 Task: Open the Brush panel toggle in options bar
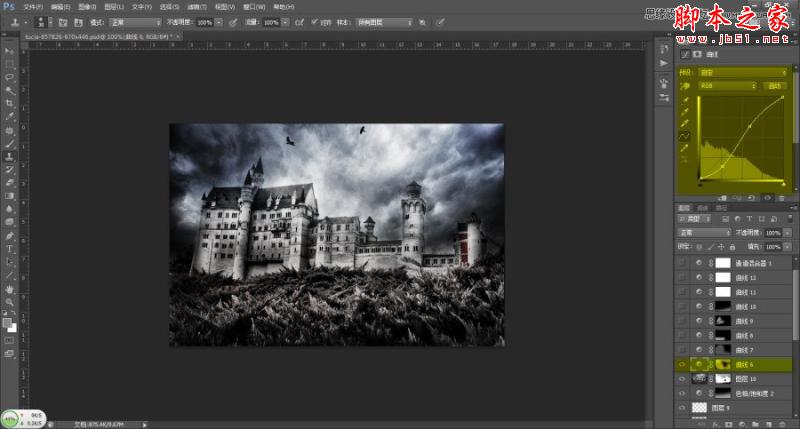point(63,22)
